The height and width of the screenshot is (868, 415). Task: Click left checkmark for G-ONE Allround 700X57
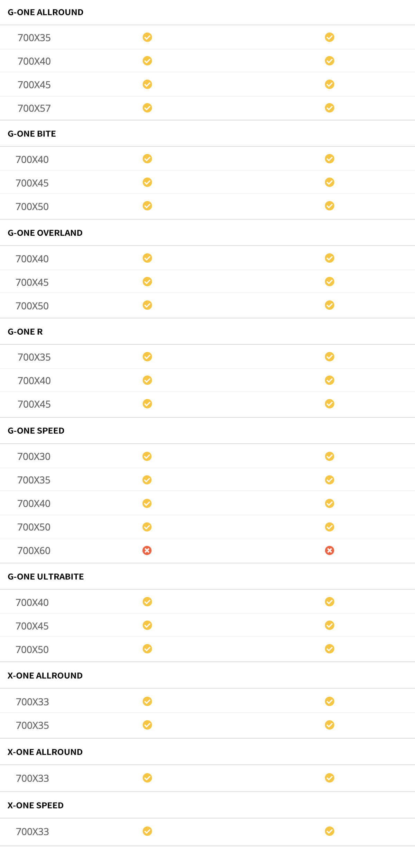(x=147, y=108)
